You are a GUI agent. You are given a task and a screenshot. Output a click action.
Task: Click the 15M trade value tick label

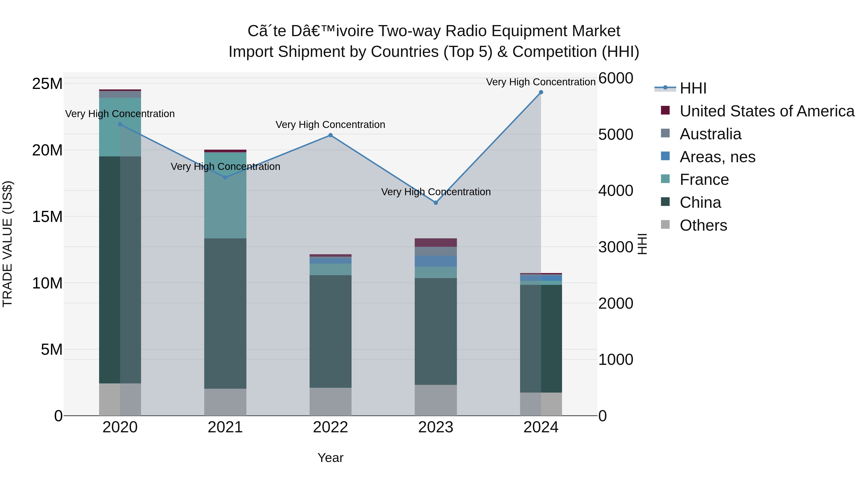pos(47,217)
